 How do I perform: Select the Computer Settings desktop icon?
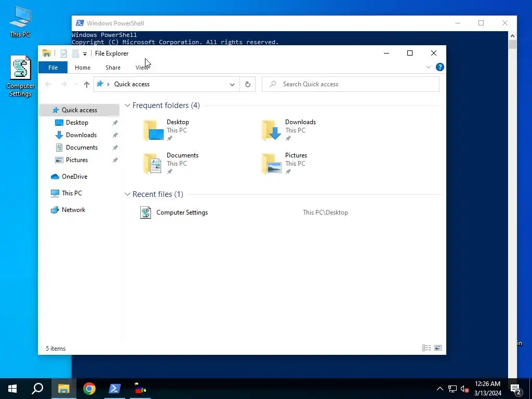[x=20, y=76]
